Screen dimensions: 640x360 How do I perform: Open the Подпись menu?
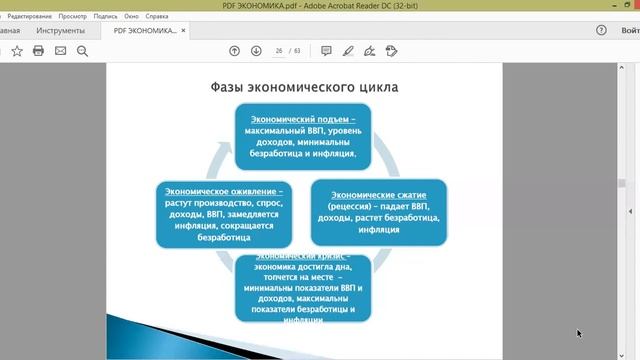pos(105,16)
